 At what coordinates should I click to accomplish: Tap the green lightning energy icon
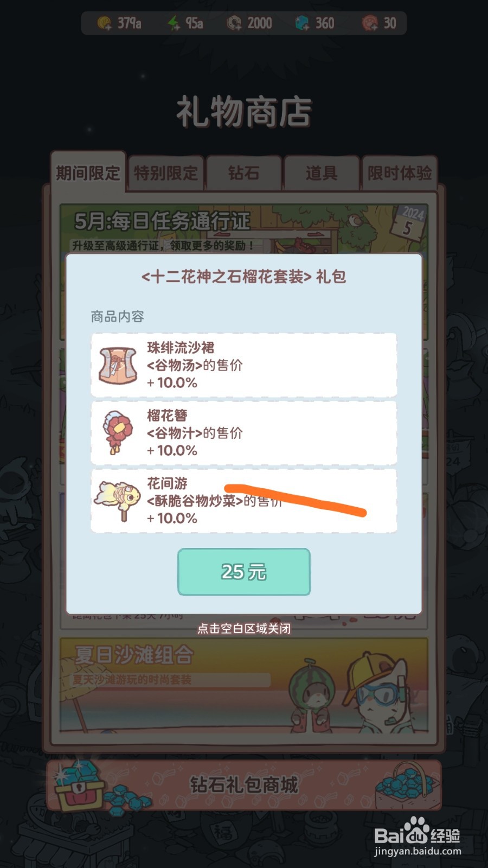[174, 23]
